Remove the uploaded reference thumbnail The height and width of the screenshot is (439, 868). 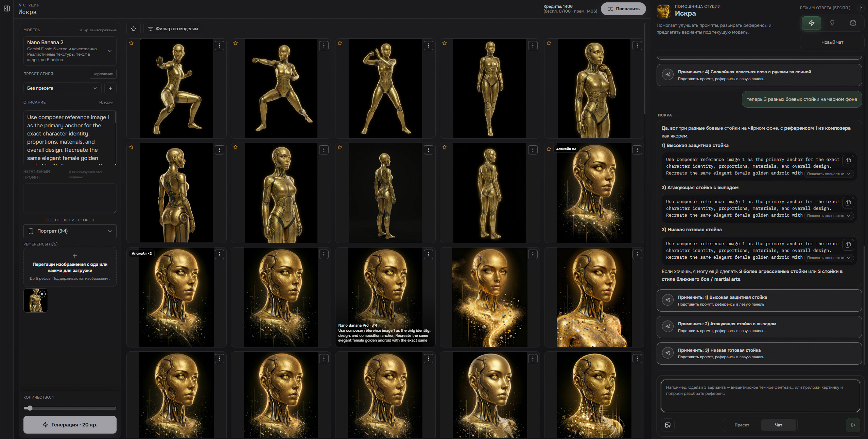pos(42,294)
